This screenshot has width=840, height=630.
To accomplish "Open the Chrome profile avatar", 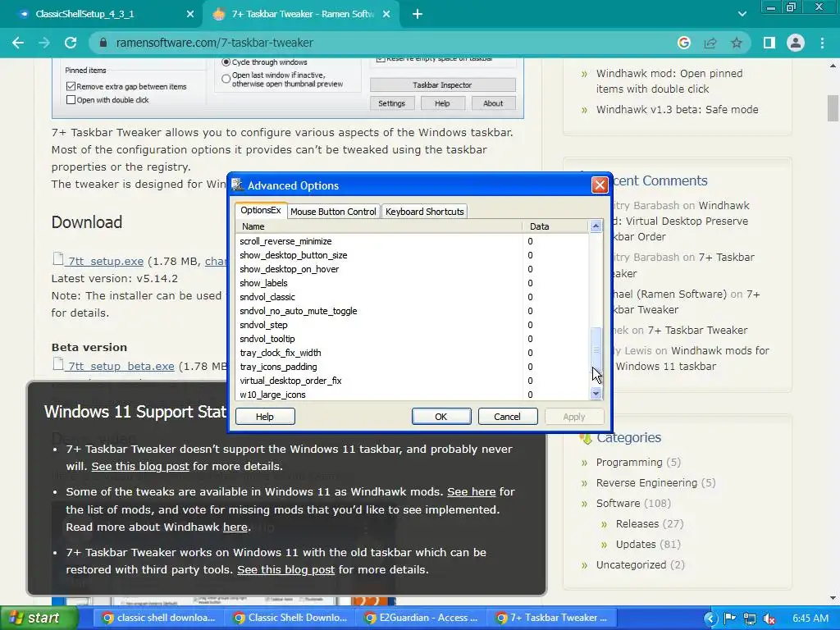I will coord(796,43).
